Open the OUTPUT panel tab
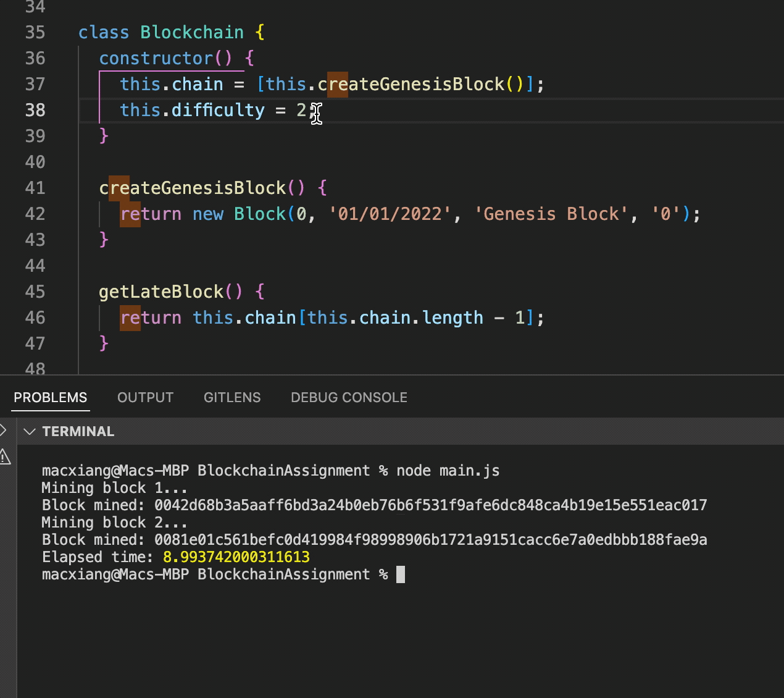Screen dimensions: 784x698 145,397
